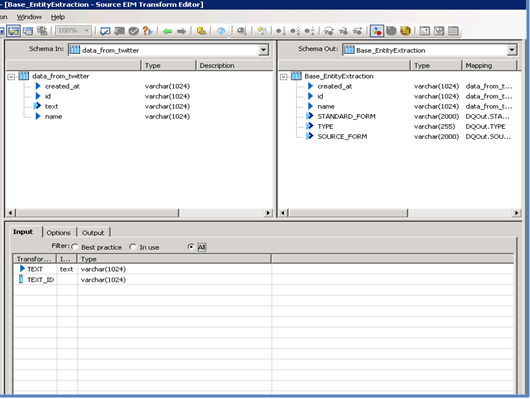Select the name column in Schema Out
The height and width of the screenshot is (399, 530).
[x=326, y=107]
